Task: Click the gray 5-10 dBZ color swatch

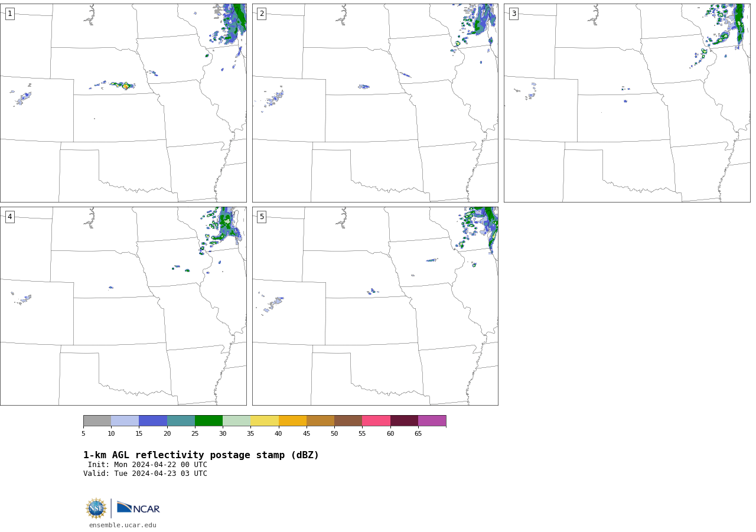Action: click(x=97, y=421)
